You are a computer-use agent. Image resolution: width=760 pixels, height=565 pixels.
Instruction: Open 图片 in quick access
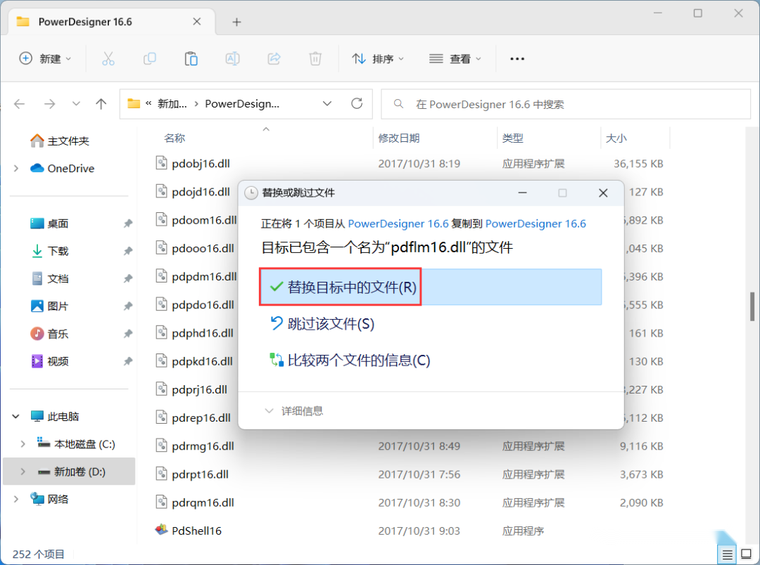point(49,306)
